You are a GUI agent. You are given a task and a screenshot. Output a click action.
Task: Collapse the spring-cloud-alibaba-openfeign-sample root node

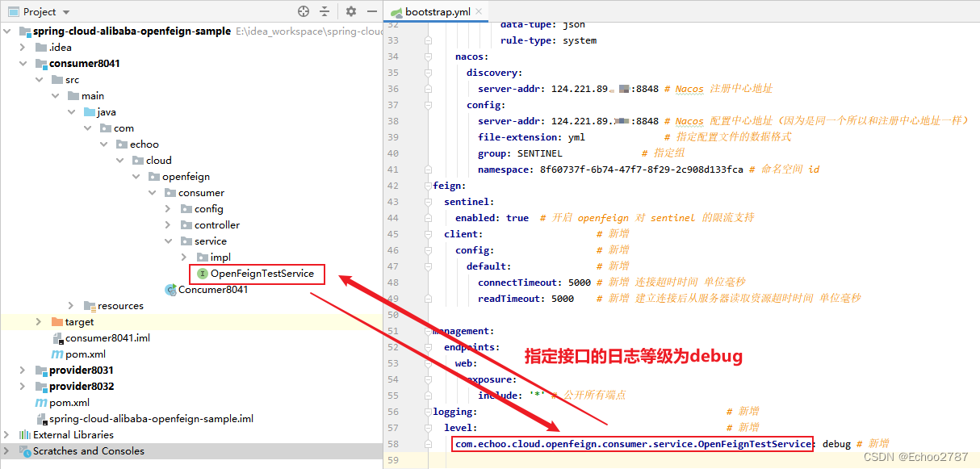click(8, 31)
